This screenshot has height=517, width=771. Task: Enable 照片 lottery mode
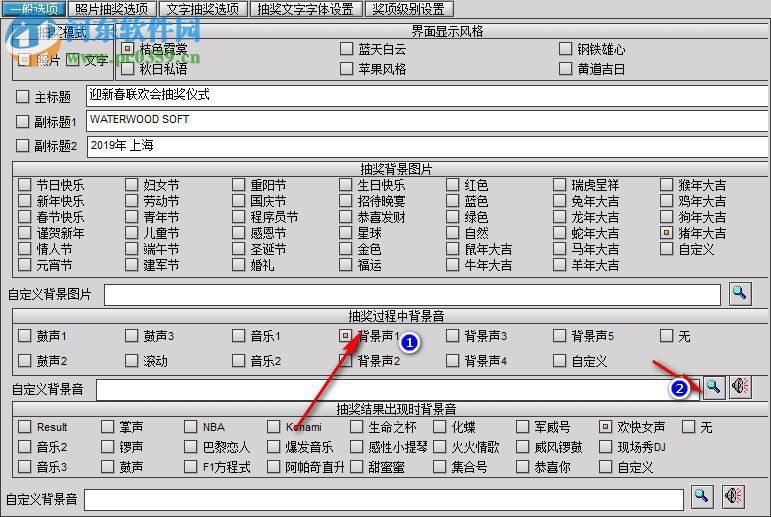point(25,60)
